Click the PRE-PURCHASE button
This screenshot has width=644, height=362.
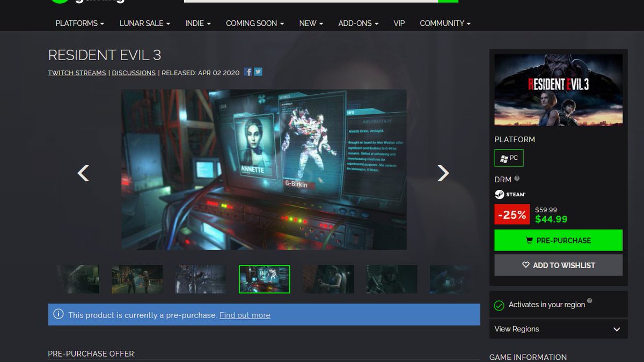coord(559,240)
